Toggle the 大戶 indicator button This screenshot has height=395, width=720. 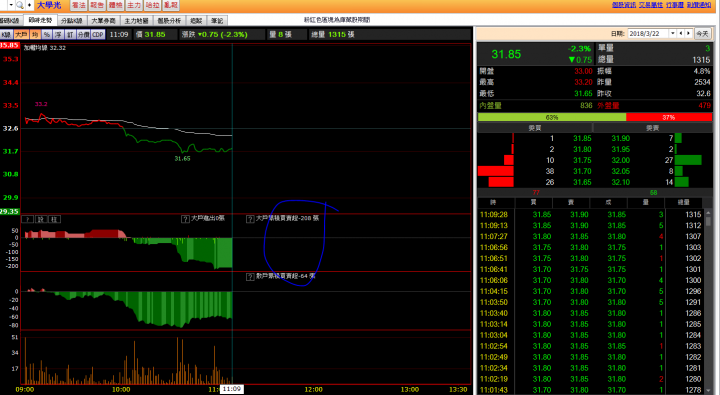click(x=21, y=34)
